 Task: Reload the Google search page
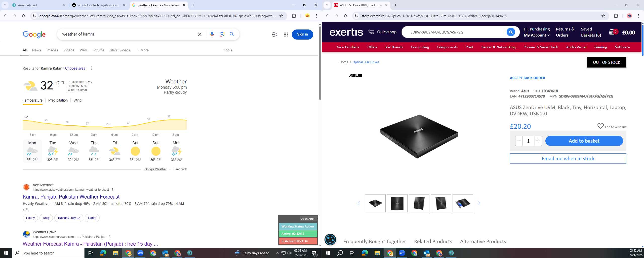23,16
